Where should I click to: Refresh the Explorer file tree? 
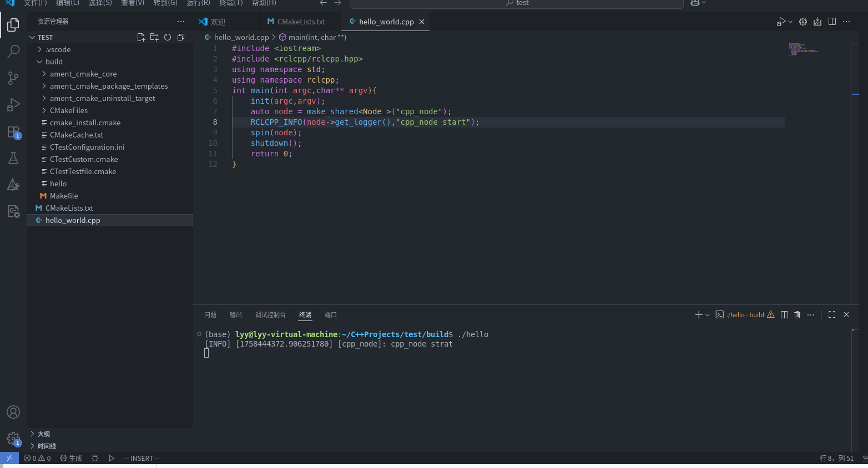[x=168, y=37]
